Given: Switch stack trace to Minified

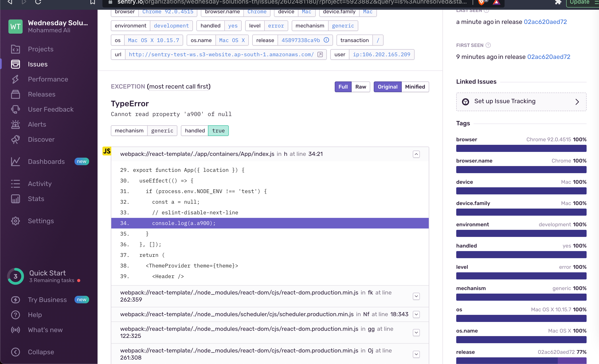Looking at the screenshot, I should pos(415,87).
